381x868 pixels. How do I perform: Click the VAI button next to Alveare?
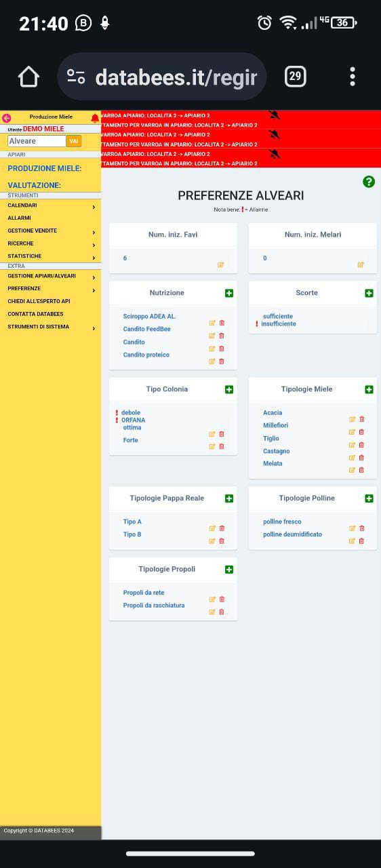point(74,141)
